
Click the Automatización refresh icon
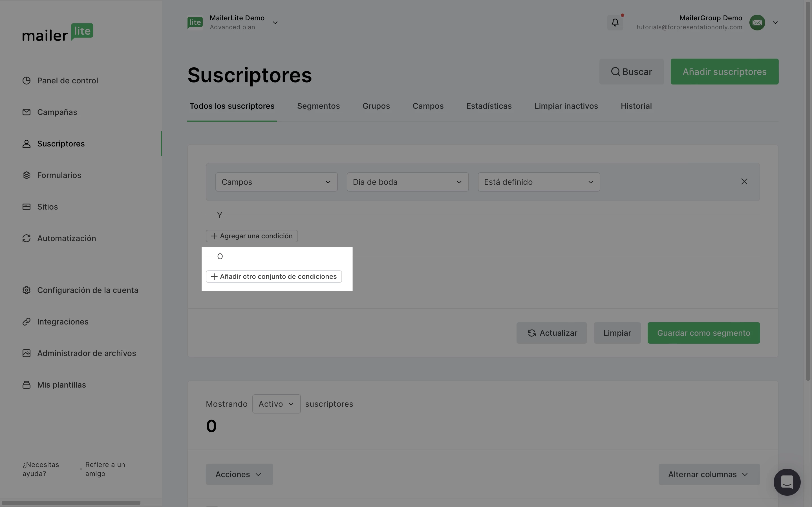[27, 238]
